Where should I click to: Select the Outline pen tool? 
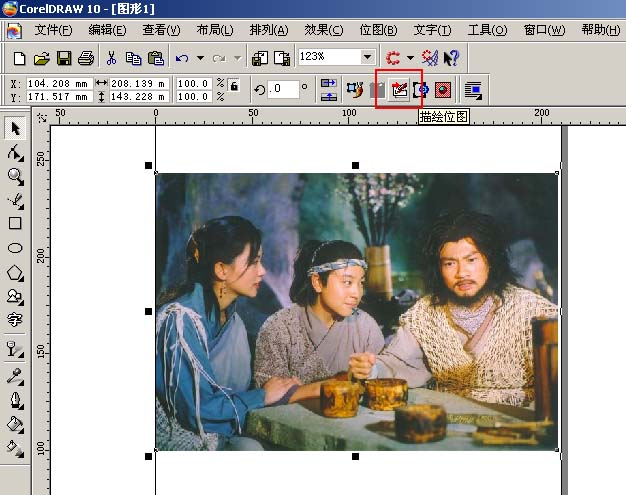click(x=15, y=400)
